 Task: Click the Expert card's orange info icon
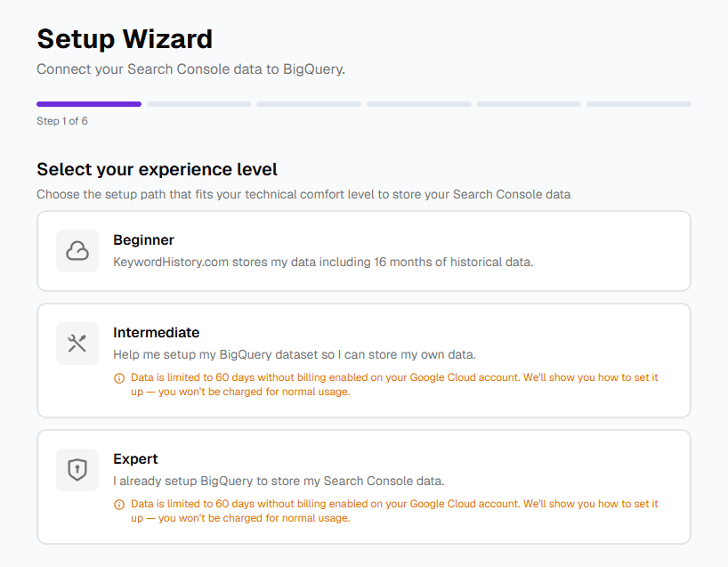tap(119, 505)
